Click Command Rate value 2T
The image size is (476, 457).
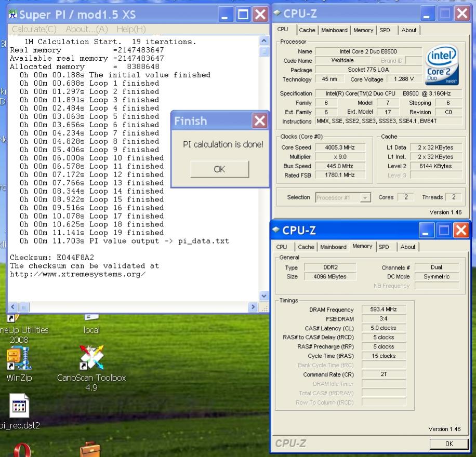point(384,374)
